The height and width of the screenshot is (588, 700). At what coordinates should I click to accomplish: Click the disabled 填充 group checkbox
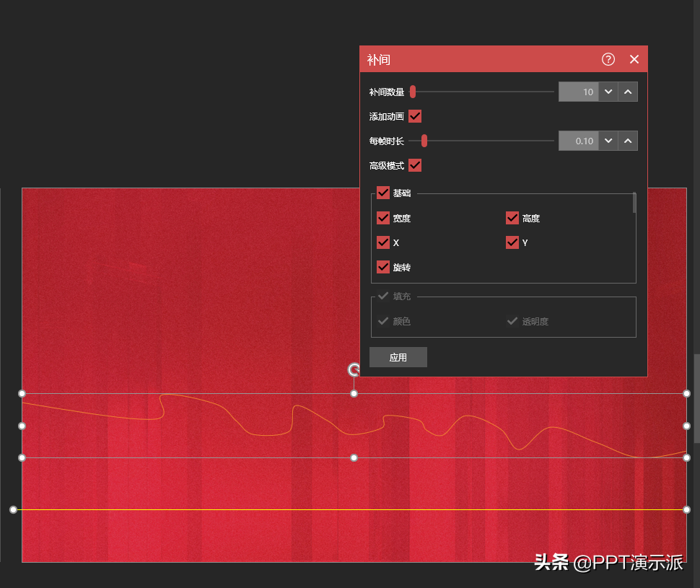[x=383, y=296]
